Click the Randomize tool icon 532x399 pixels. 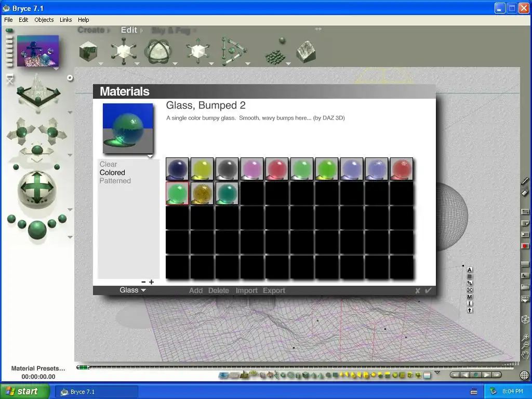coord(276,51)
